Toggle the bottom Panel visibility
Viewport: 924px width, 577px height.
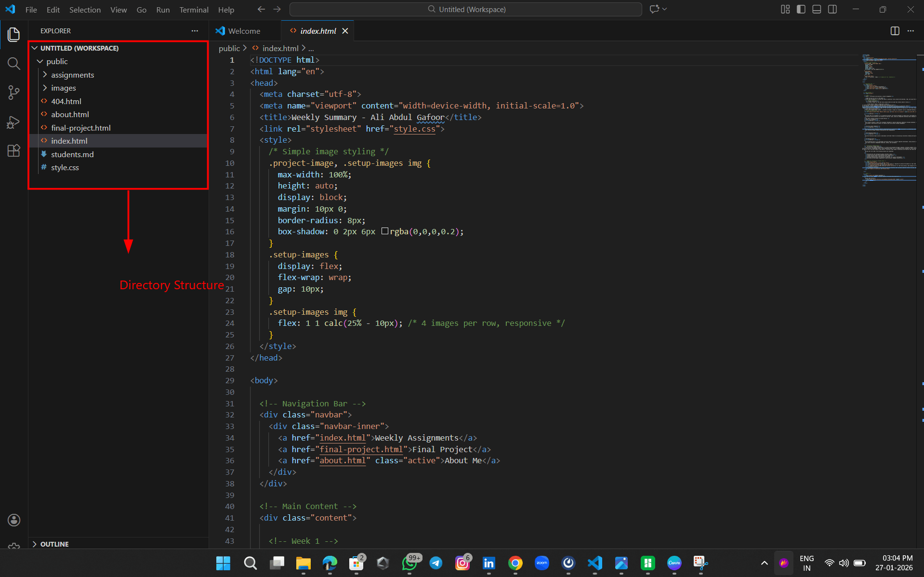point(817,9)
